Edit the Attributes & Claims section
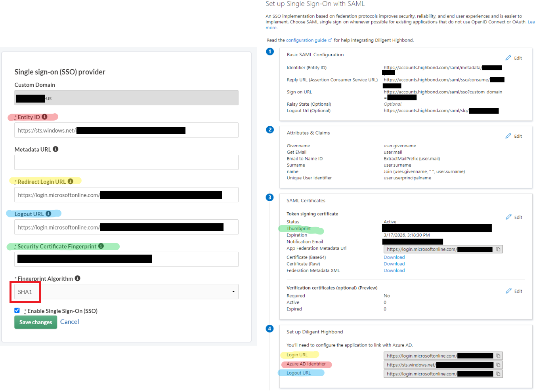This screenshot has height=392, width=535. [514, 136]
